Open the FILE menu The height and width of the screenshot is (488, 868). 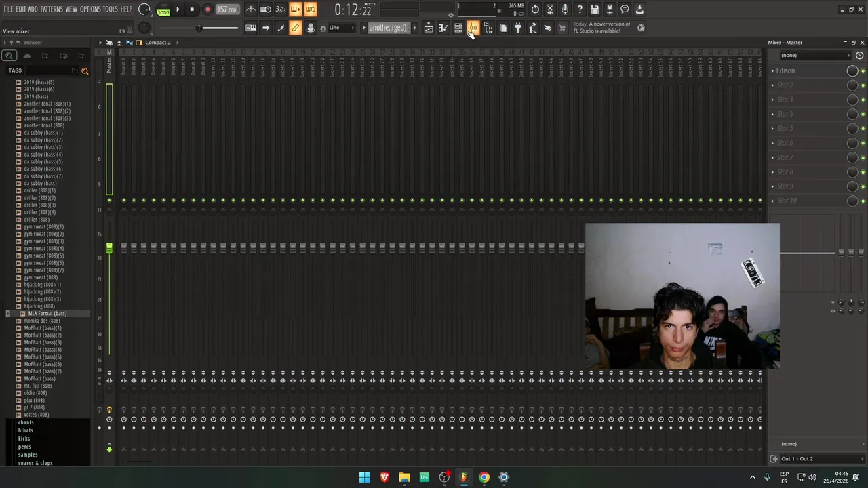coord(9,9)
